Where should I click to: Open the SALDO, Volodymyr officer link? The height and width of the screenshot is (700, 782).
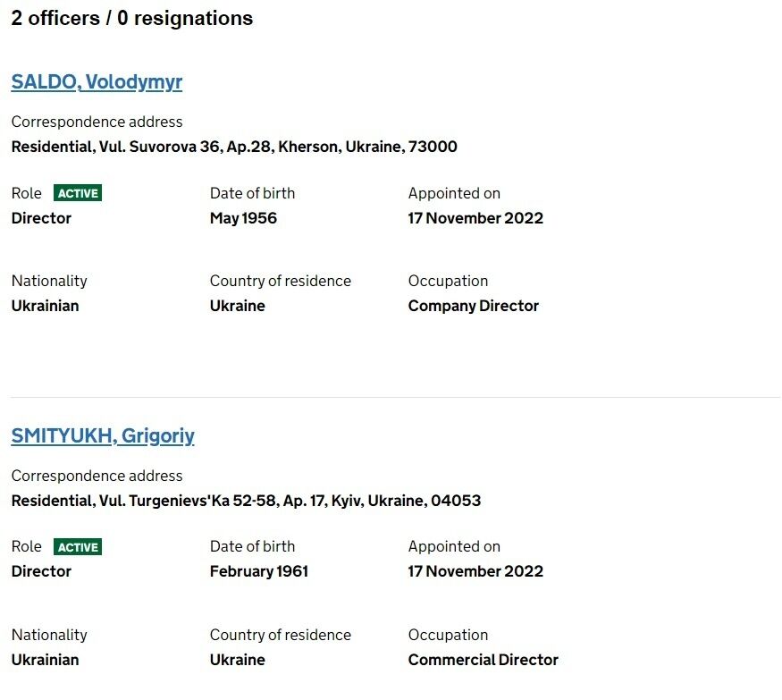[97, 82]
